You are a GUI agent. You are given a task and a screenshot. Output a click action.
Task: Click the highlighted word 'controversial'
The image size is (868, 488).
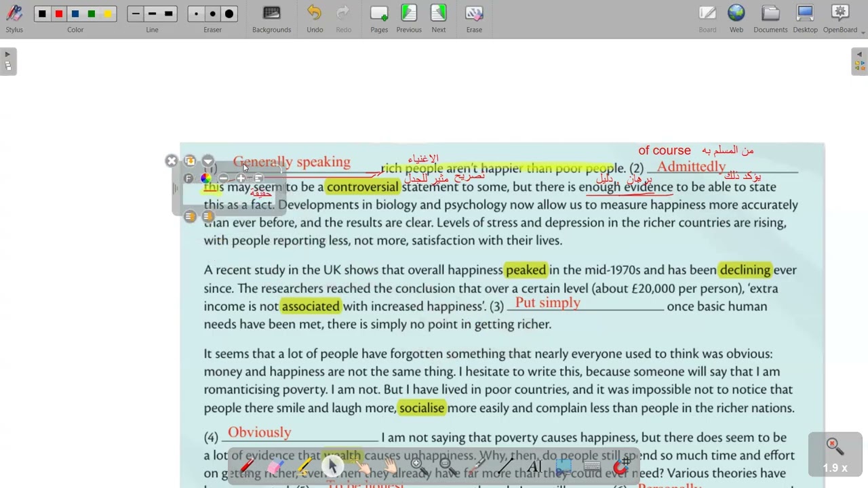coord(363,187)
